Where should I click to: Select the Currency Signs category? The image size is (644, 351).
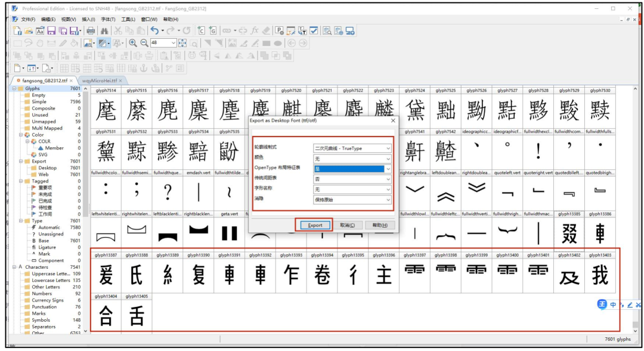pyautogui.click(x=48, y=300)
